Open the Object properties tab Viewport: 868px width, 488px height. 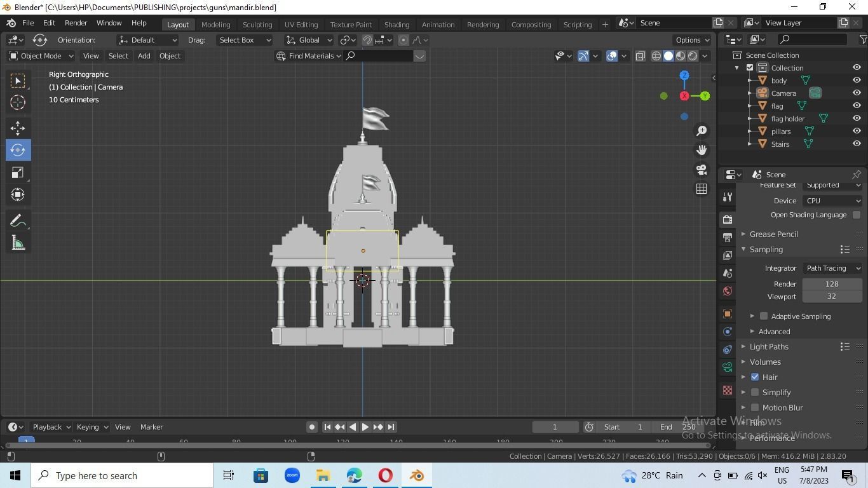(728, 314)
